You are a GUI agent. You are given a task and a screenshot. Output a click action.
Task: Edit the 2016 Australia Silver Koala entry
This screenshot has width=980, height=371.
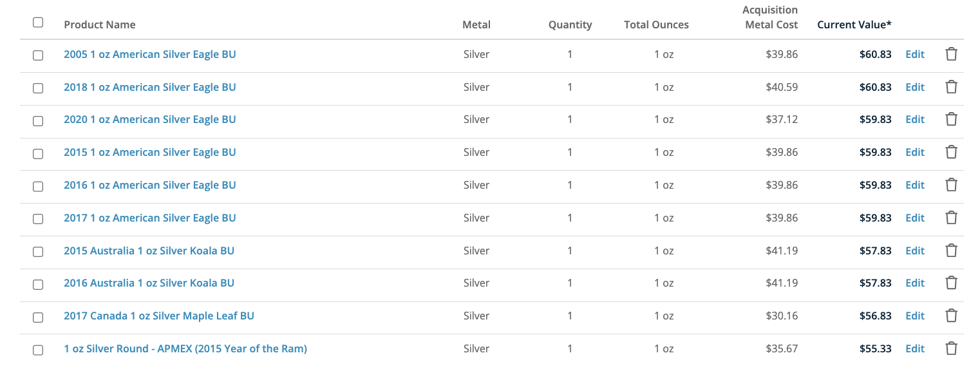914,283
